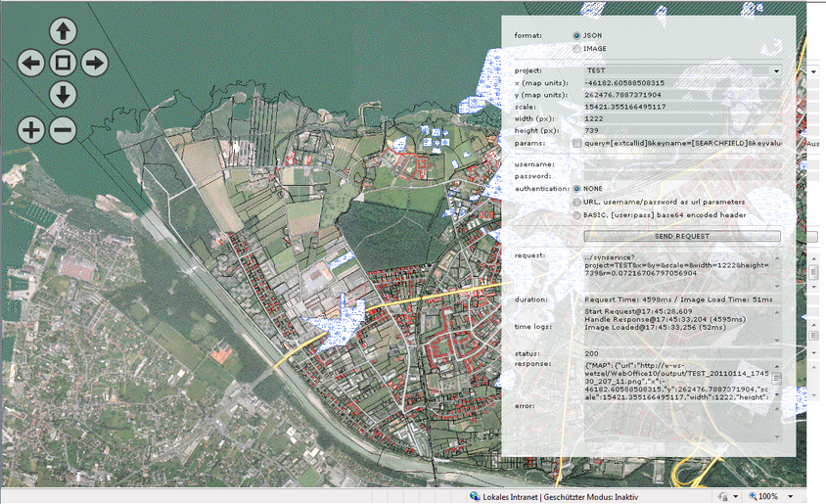Zoom out with the minus button
This screenshot has width=826, height=504.
63,128
